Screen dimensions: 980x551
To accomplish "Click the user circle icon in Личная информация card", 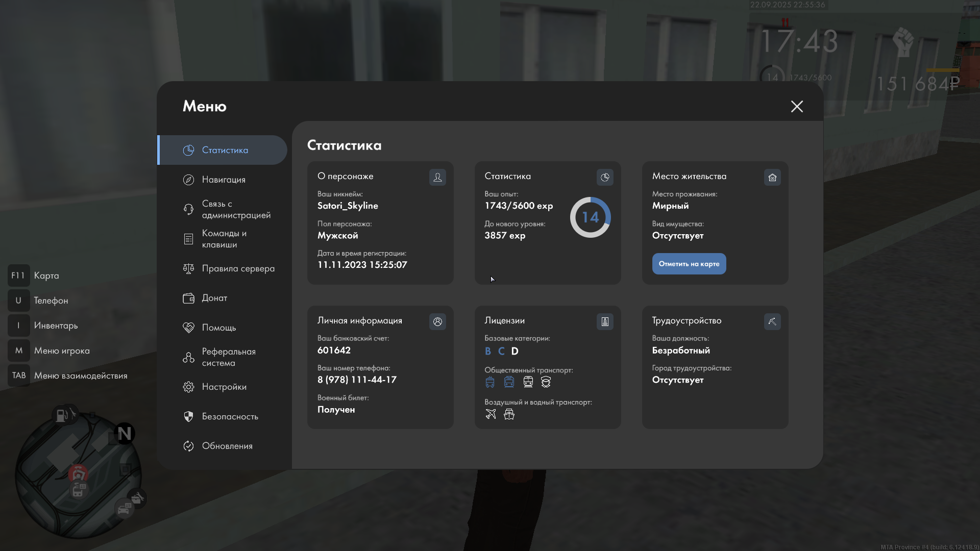I will click(x=437, y=321).
